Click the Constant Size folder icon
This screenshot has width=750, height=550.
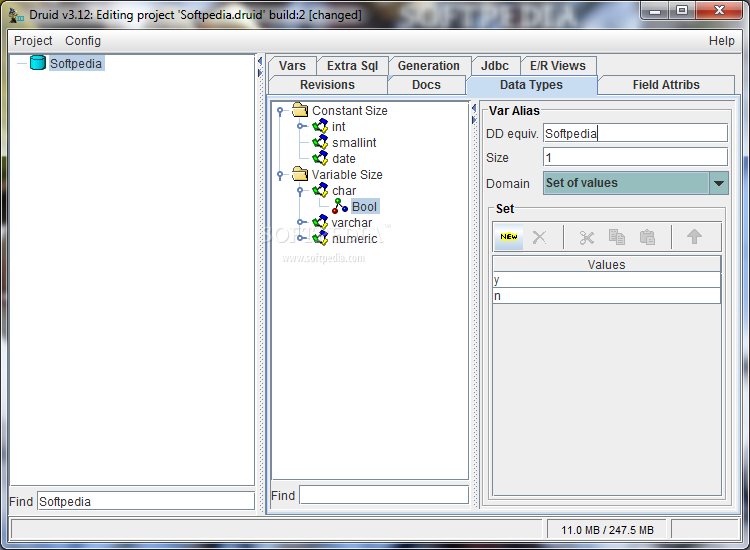click(x=300, y=110)
